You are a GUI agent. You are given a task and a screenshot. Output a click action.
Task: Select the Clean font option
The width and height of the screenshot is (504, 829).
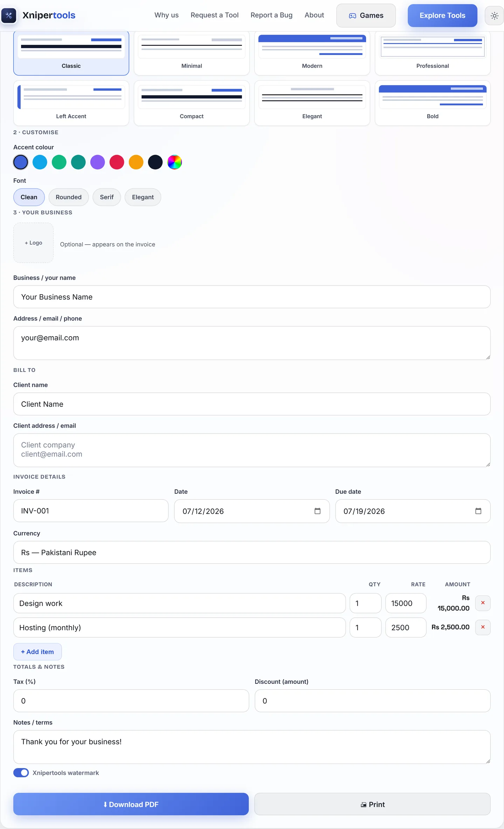29,197
